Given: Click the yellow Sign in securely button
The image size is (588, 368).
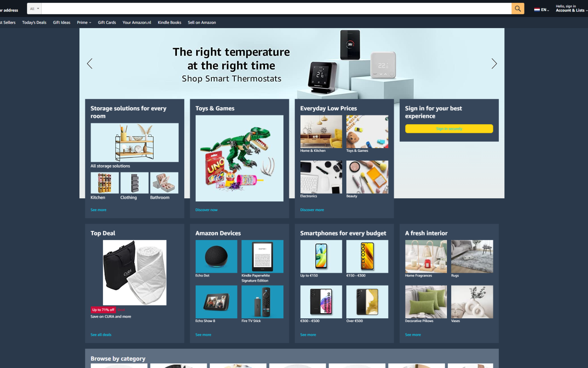Looking at the screenshot, I should [x=449, y=129].
